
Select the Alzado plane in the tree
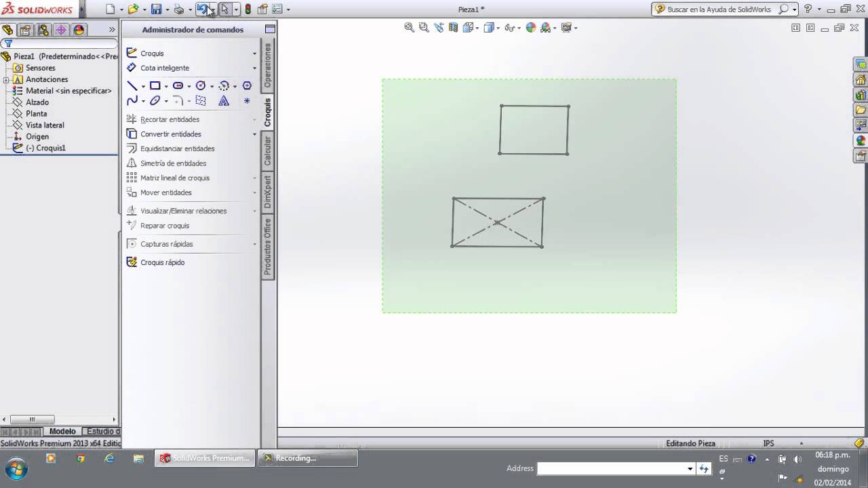tap(31, 102)
